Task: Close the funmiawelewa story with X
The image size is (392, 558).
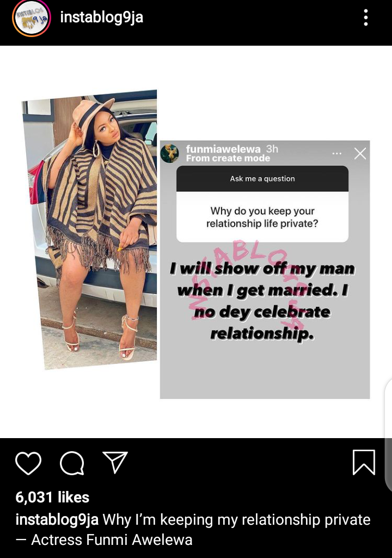Action: (360, 154)
